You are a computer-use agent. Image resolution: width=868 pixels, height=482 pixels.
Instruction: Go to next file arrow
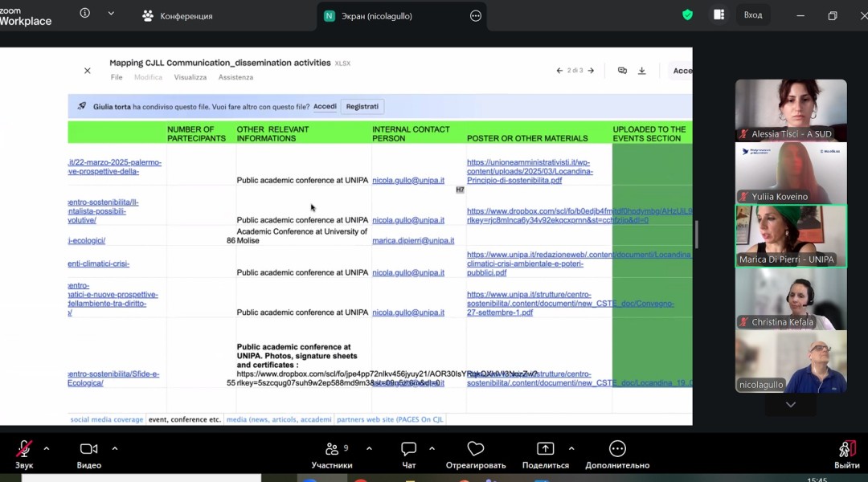pos(592,71)
